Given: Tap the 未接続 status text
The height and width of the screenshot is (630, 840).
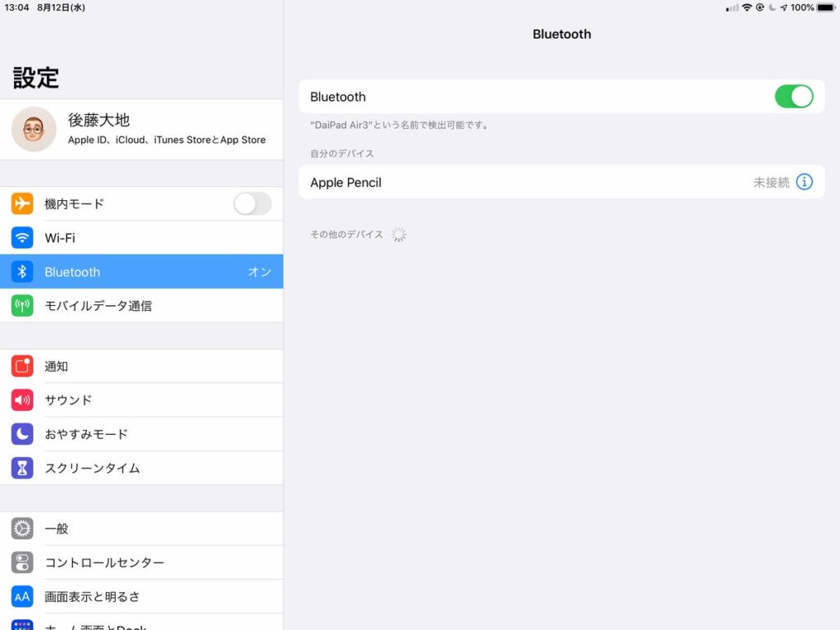Looking at the screenshot, I should tap(771, 183).
